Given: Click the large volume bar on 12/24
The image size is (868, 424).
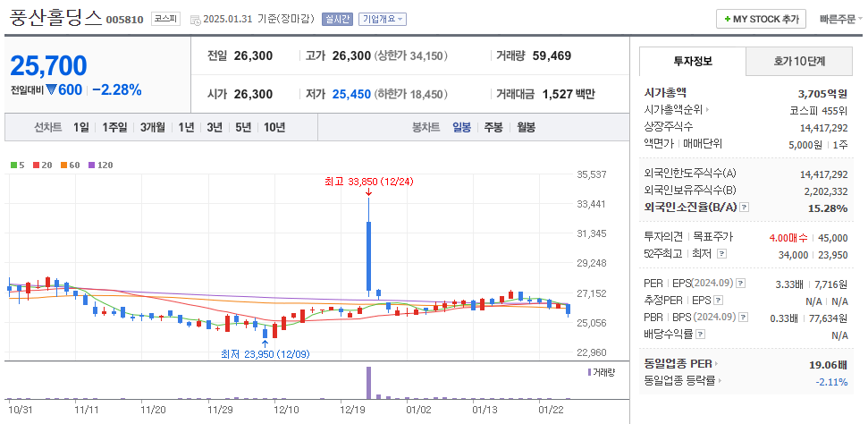Looking at the screenshot, I should (368, 383).
